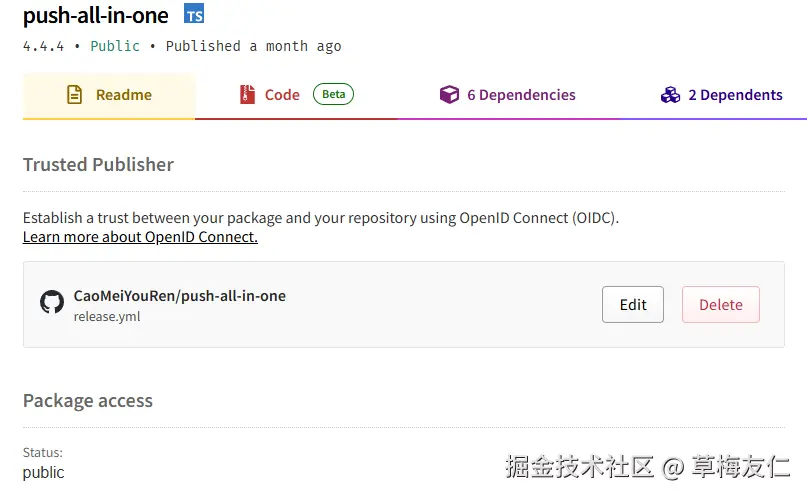Click the TypeScript TS badge icon

point(194,14)
